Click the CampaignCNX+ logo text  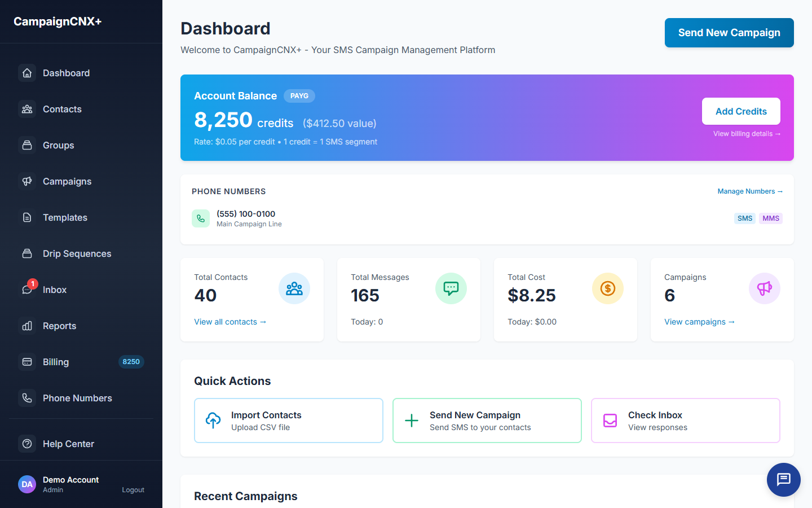[x=58, y=21]
